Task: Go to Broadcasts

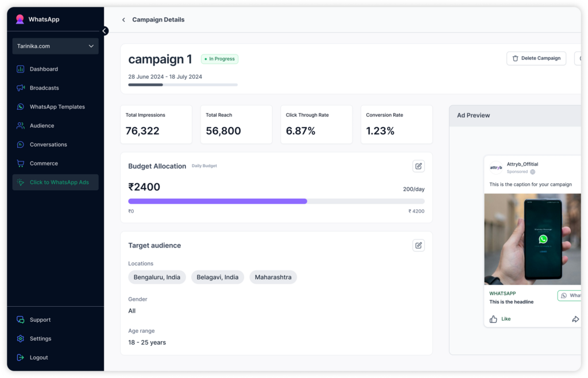Action: 44,88
